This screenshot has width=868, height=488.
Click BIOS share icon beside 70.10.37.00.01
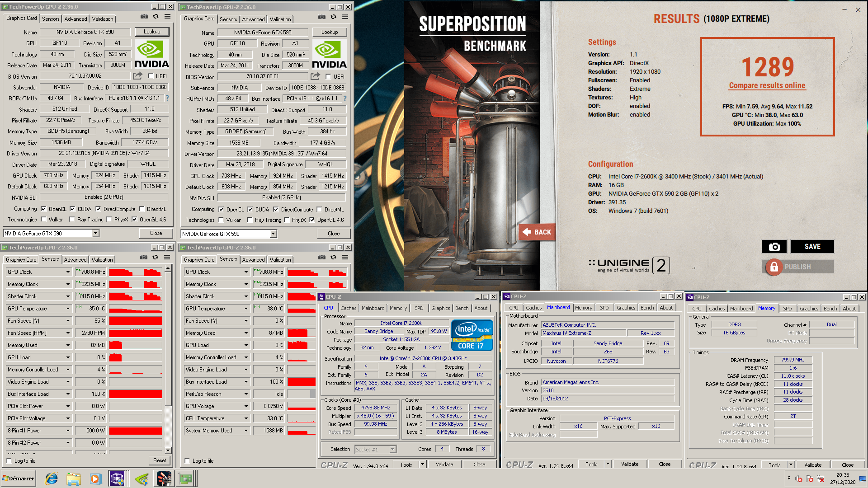[315, 76]
